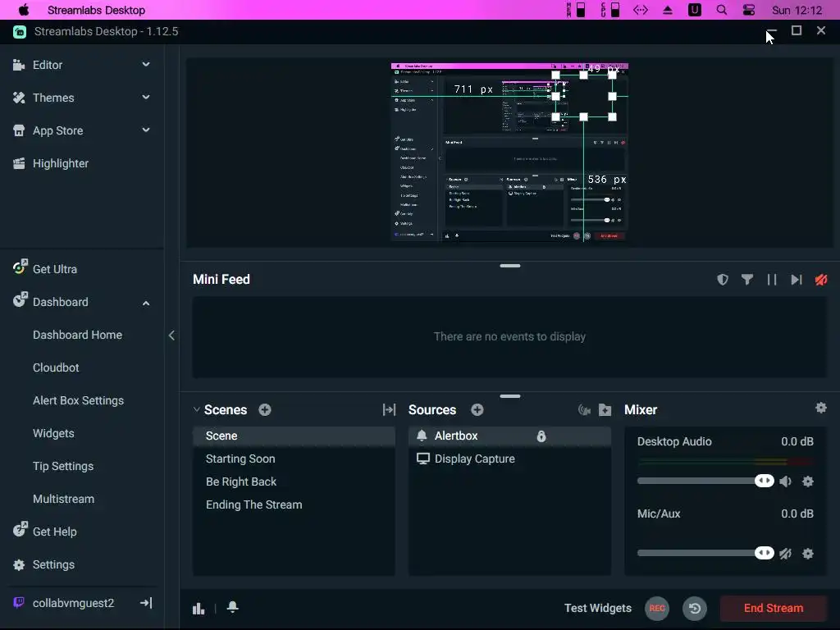Open the Apple menu
The width and height of the screenshot is (840, 630).
pyautogui.click(x=24, y=10)
